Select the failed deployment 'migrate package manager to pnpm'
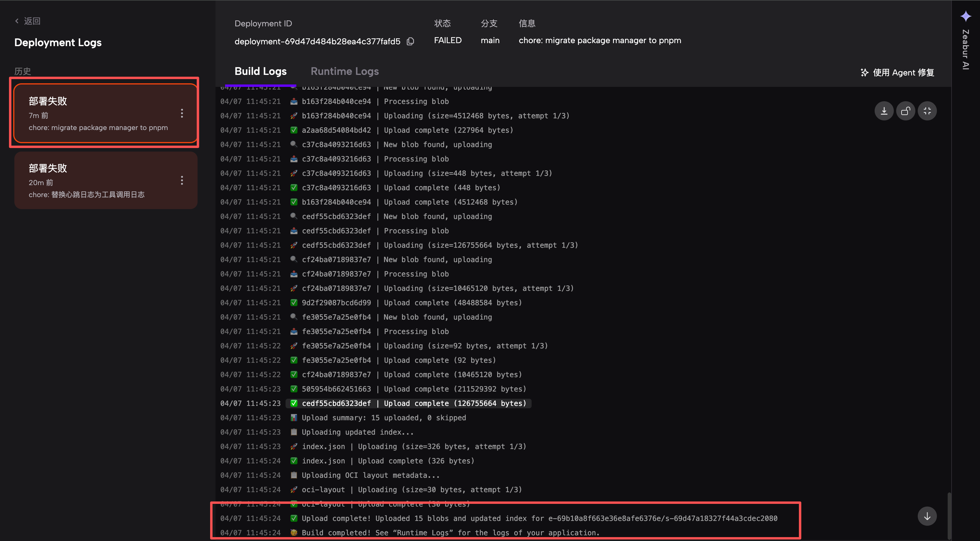980x541 pixels. point(106,113)
